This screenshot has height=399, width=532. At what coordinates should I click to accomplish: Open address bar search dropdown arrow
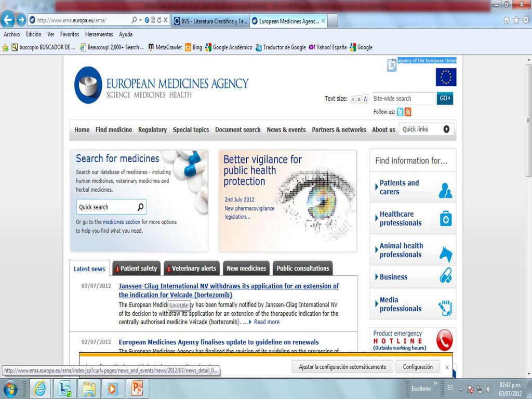140,20
